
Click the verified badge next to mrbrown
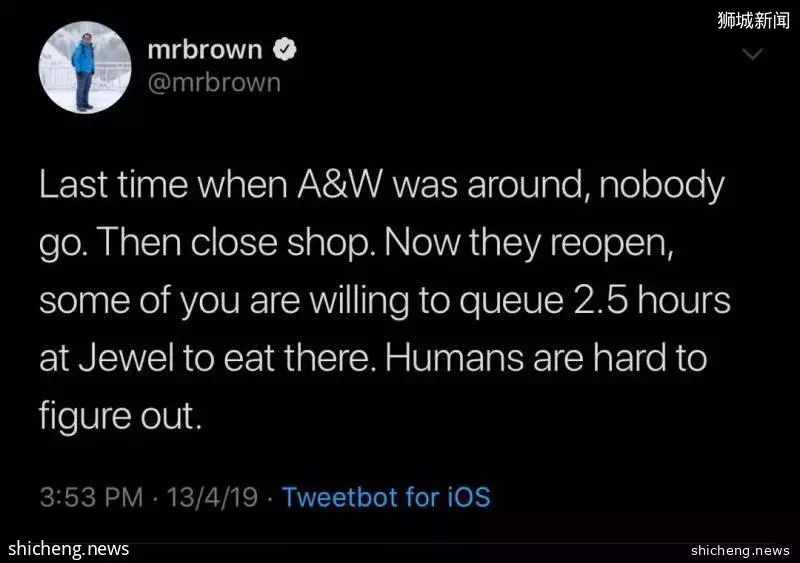click(285, 50)
